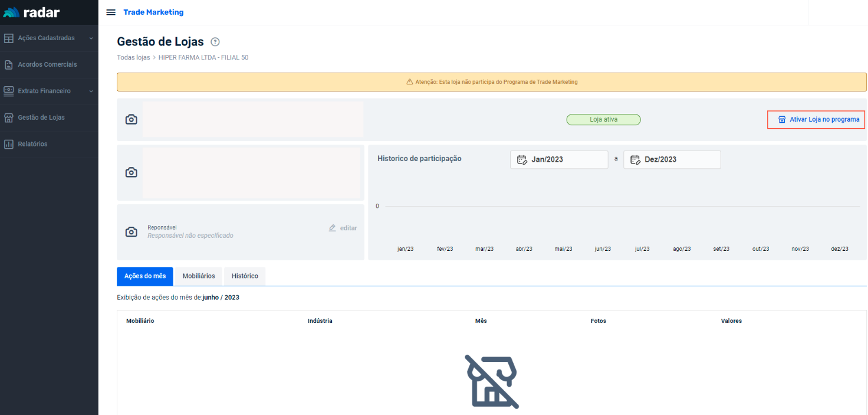Expand the Extrato Financeiro submenu chevron
Viewport: 868px width, 415px height.
(x=91, y=92)
